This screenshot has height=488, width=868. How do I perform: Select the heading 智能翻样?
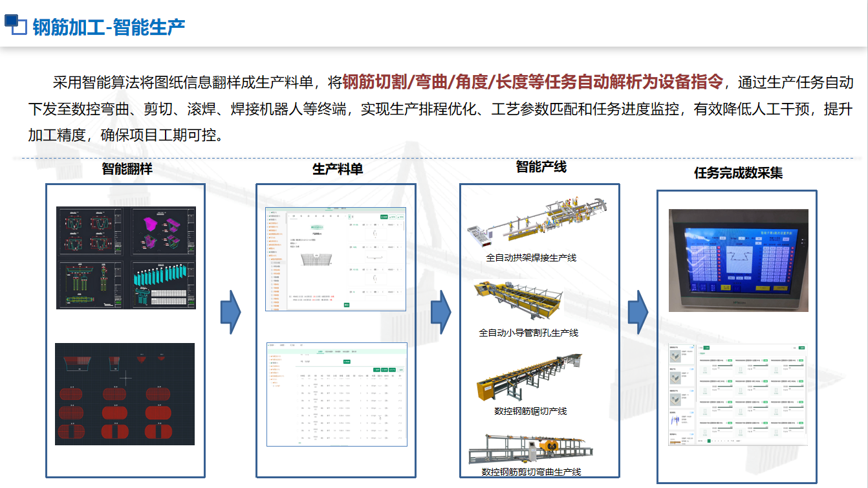[127, 169]
